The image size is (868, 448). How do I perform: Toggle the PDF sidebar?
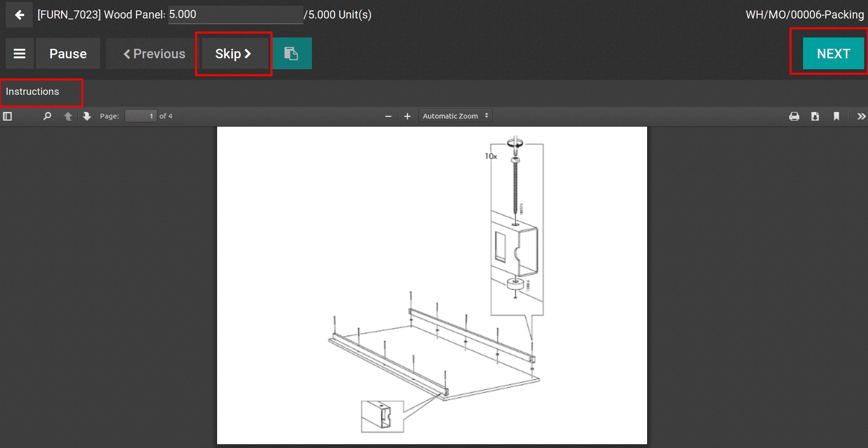[x=8, y=116]
